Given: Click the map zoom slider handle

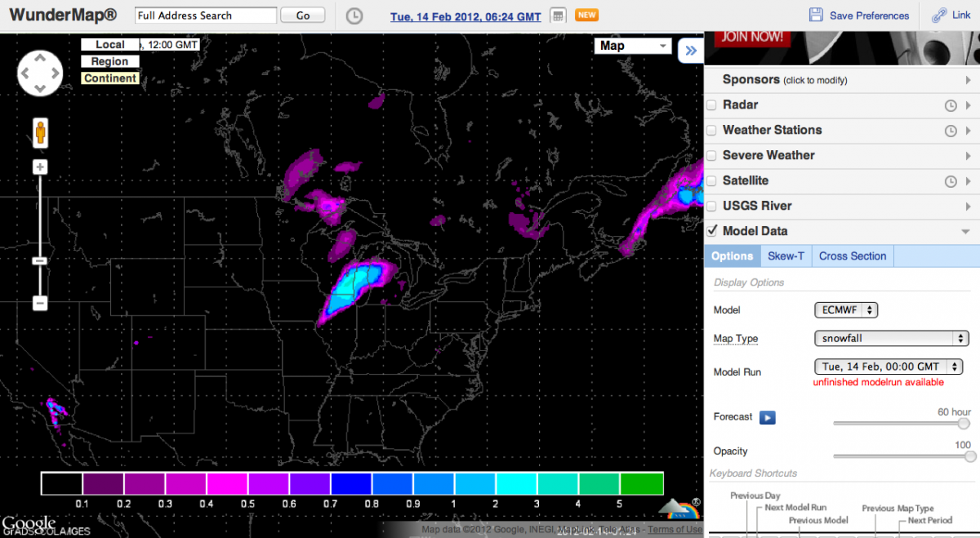Looking at the screenshot, I should (x=39, y=261).
